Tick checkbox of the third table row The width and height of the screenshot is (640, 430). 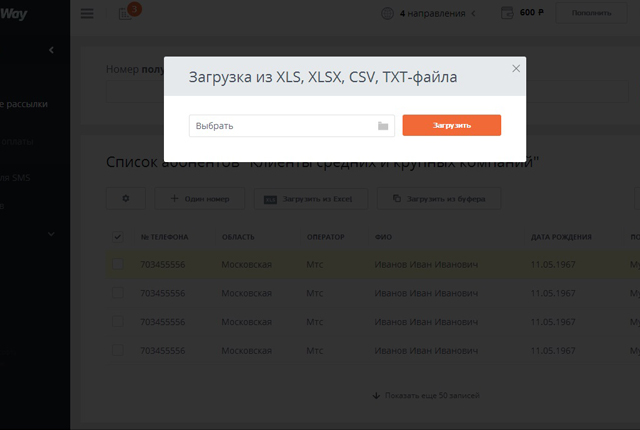[x=118, y=321]
